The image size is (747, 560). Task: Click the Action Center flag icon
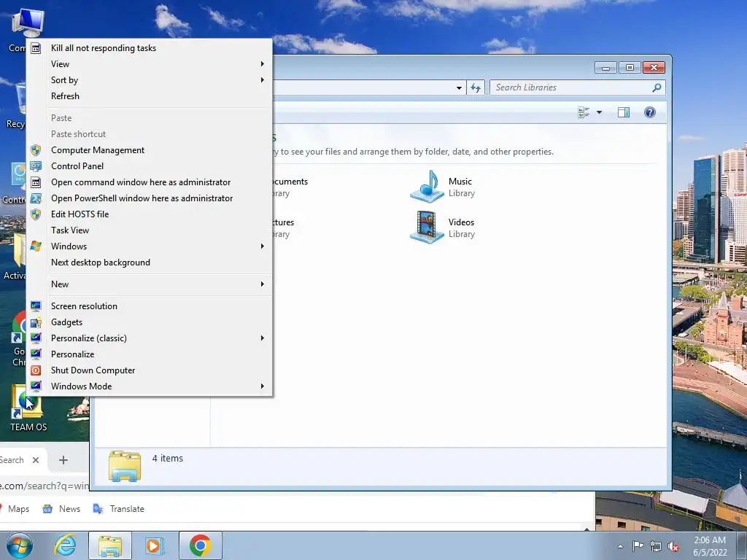[638, 546]
